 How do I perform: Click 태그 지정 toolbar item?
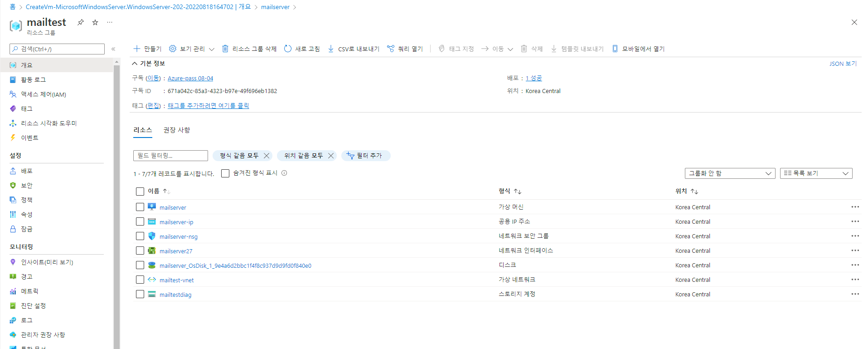pyautogui.click(x=456, y=49)
